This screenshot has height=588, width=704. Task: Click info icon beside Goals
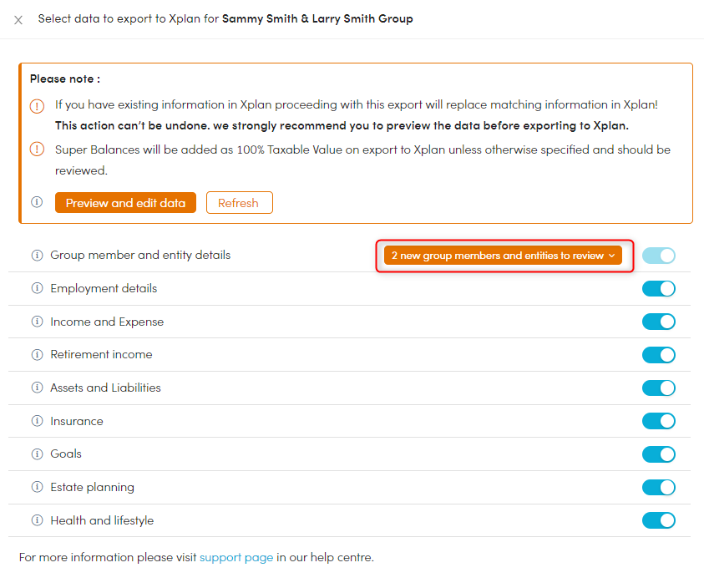click(37, 454)
